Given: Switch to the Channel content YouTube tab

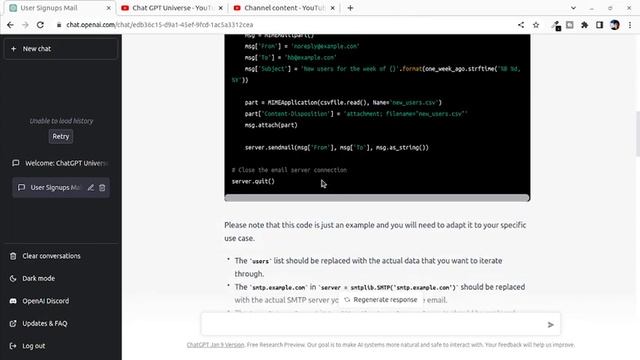Looking at the screenshot, I should pos(284,8).
